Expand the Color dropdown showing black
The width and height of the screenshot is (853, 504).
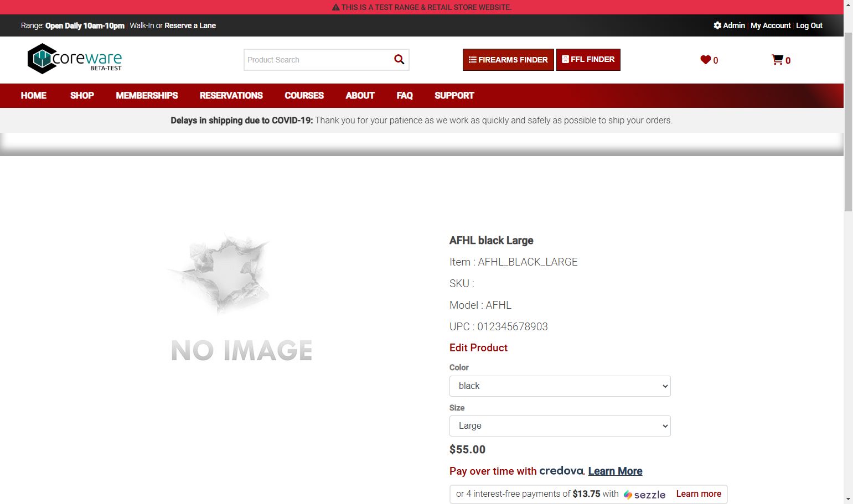560,386
